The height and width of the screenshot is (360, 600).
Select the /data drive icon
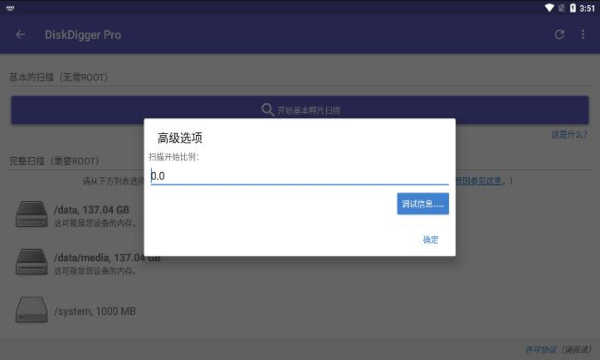(32, 215)
